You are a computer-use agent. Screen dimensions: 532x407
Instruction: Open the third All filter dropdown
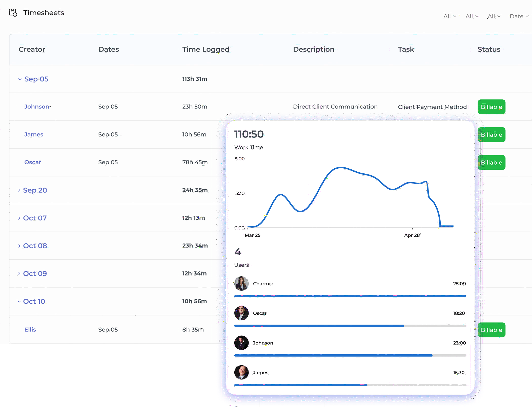[x=494, y=16]
